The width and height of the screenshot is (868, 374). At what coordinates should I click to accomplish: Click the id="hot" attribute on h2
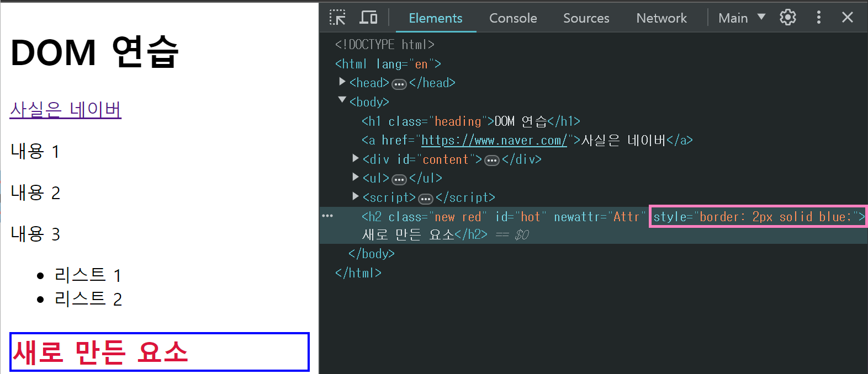pos(521,217)
